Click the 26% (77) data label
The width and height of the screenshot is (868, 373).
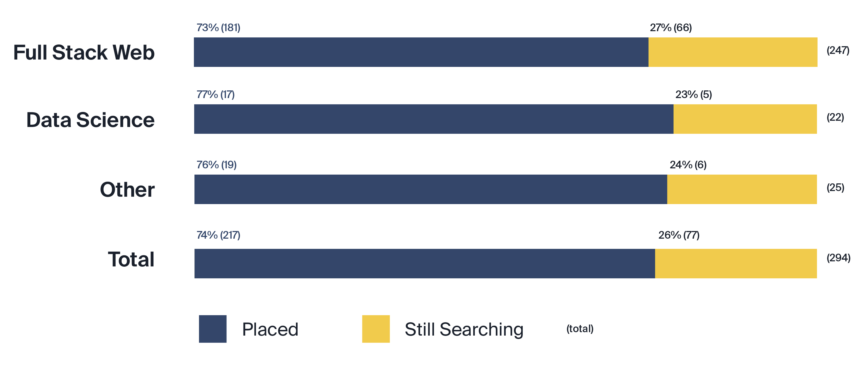pyautogui.click(x=679, y=235)
